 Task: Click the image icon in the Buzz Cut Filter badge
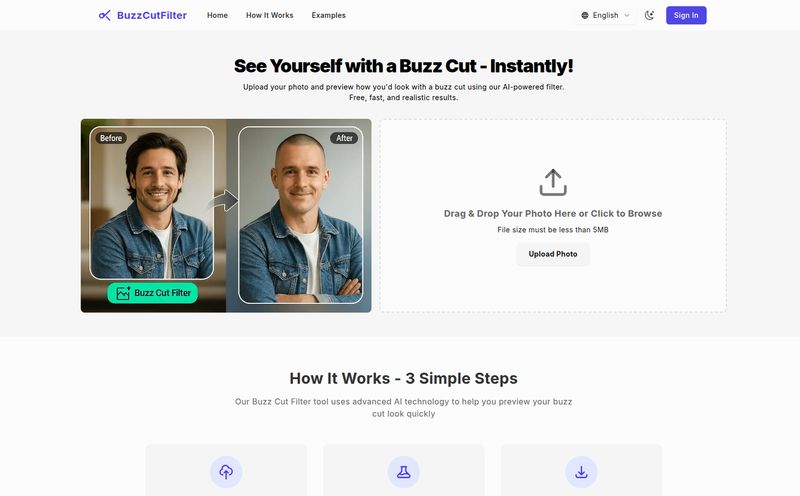coord(123,293)
